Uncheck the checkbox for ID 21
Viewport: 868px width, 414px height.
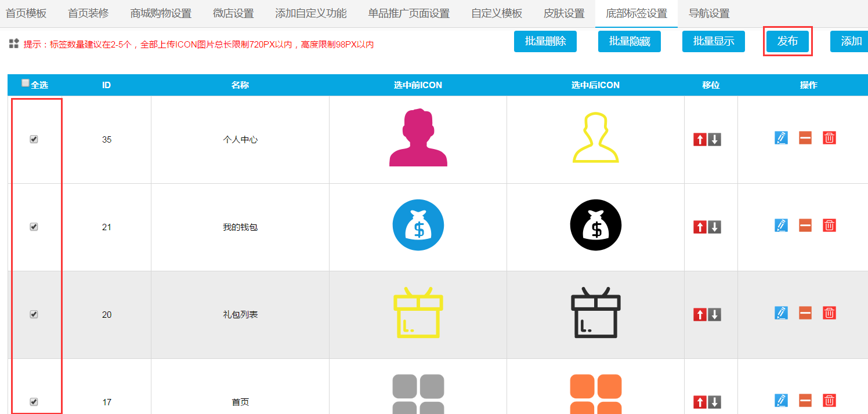34,227
